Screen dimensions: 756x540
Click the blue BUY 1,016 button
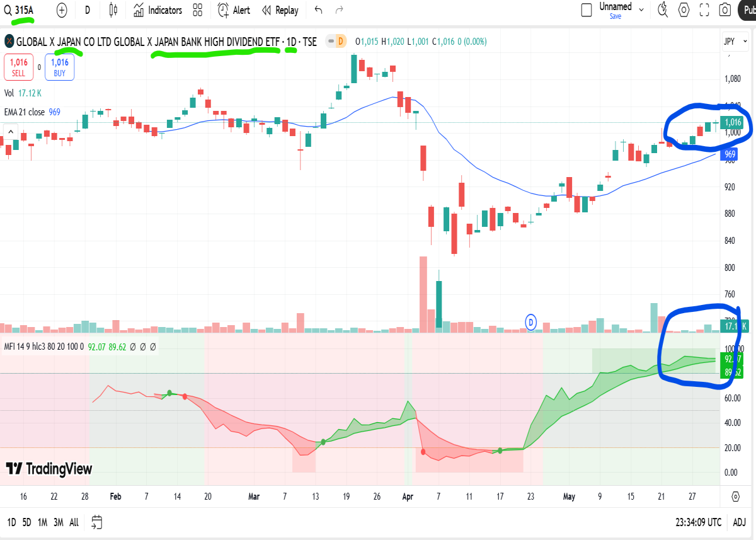tap(60, 67)
